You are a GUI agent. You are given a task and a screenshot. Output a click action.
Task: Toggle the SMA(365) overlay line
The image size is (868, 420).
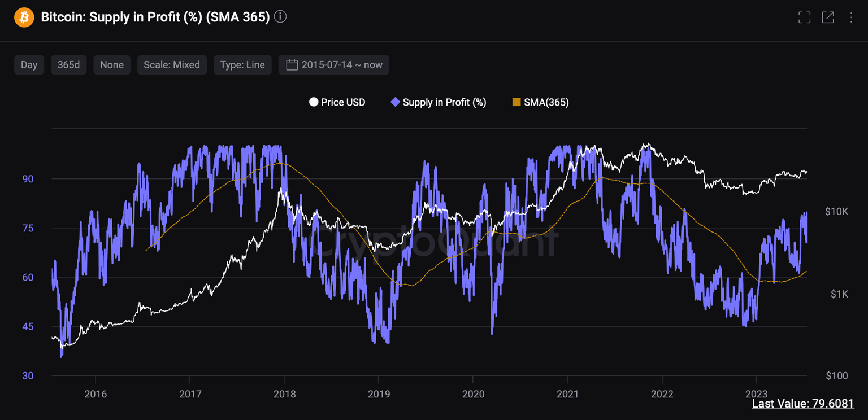[x=540, y=102]
